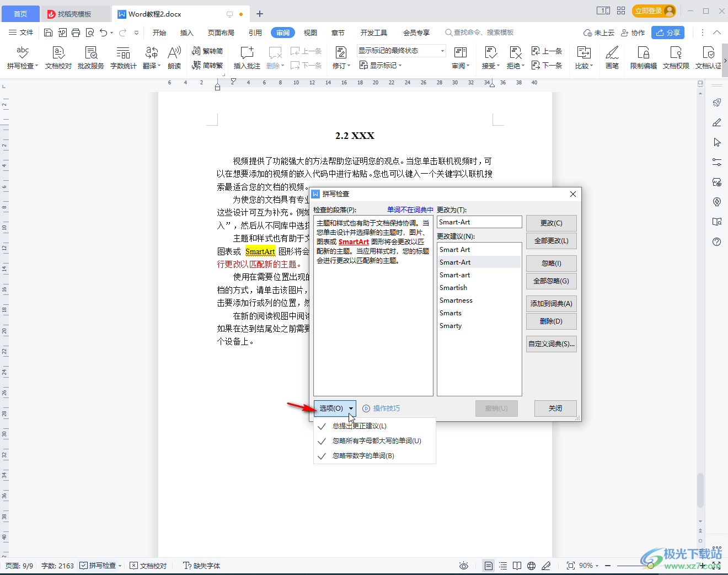The height and width of the screenshot is (575, 728).
Task: Convert text with 繁转简
Action: point(207,51)
